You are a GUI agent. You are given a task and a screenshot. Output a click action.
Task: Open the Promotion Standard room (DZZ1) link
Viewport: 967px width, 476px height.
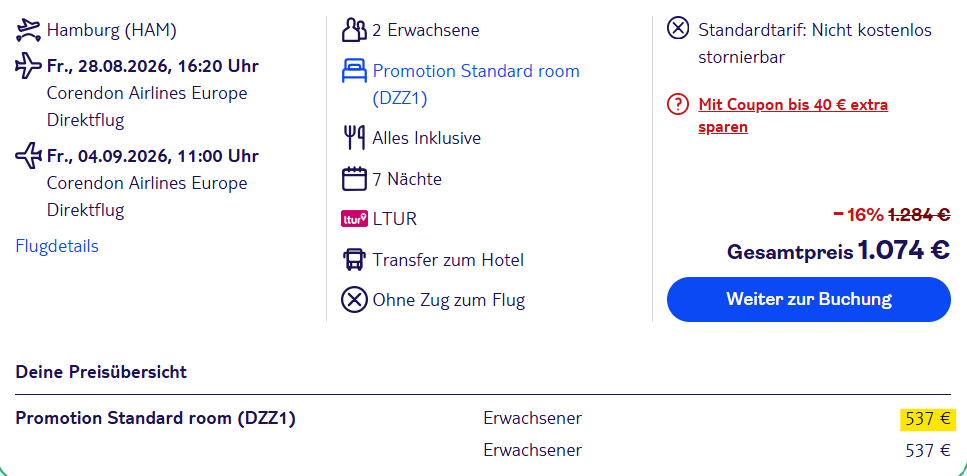pos(476,84)
